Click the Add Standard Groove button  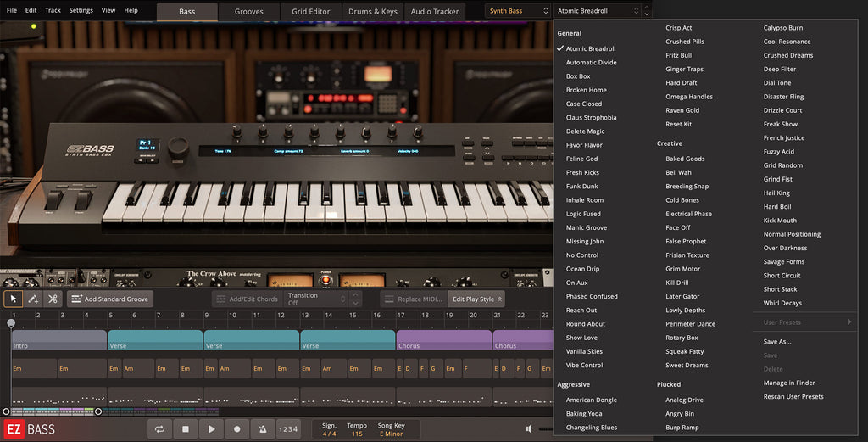[x=110, y=299]
